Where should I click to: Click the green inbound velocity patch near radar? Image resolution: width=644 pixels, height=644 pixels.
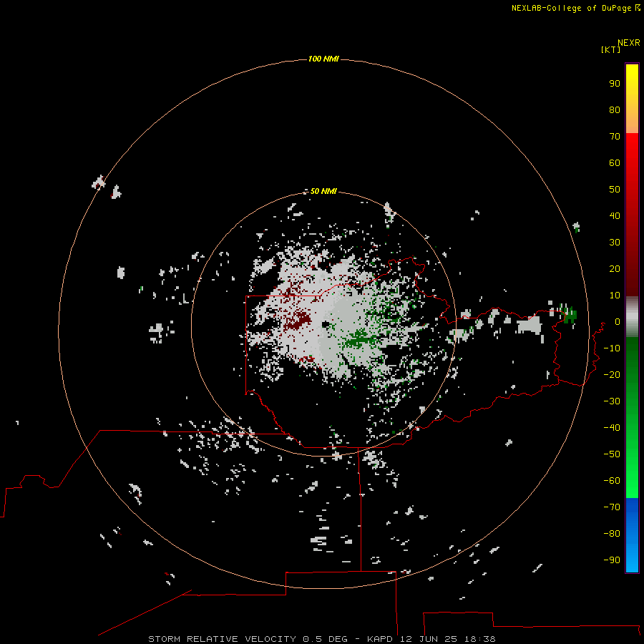click(359, 339)
